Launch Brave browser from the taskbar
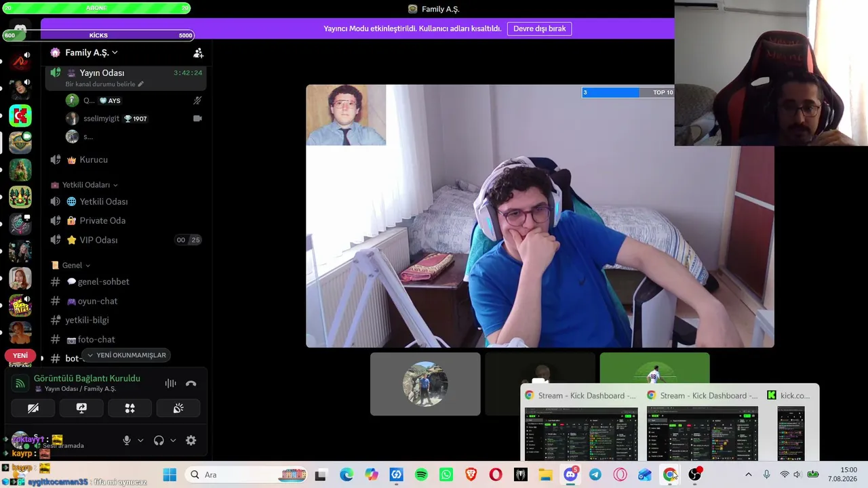 tap(471, 474)
